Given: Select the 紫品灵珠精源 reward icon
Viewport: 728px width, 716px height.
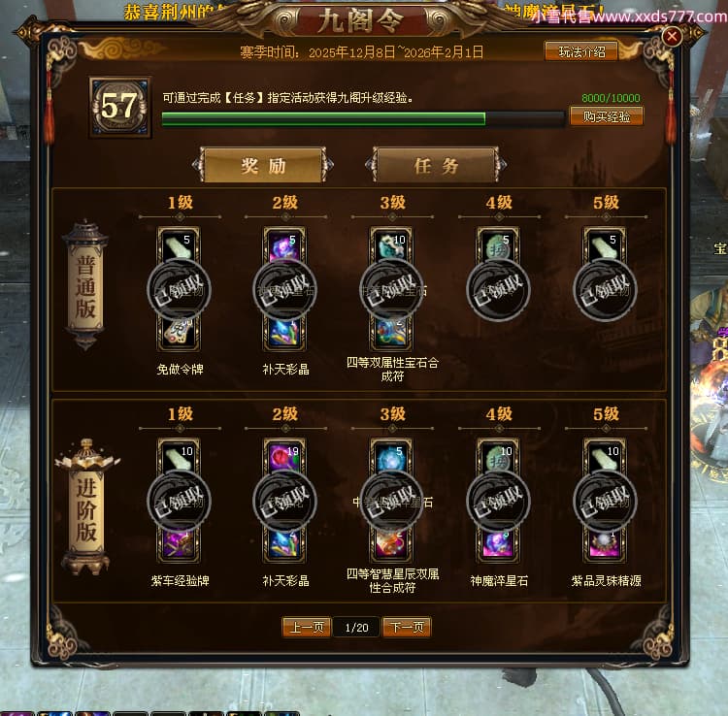Looking at the screenshot, I should [605, 544].
